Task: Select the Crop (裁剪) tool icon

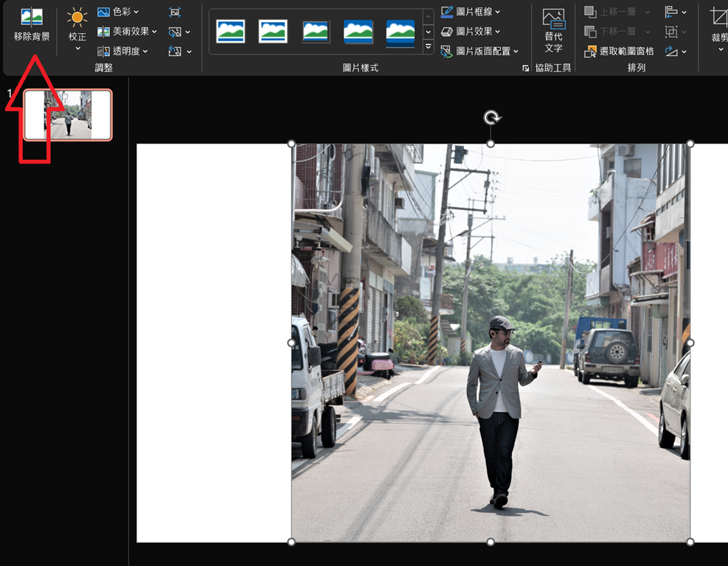Action: [718, 18]
